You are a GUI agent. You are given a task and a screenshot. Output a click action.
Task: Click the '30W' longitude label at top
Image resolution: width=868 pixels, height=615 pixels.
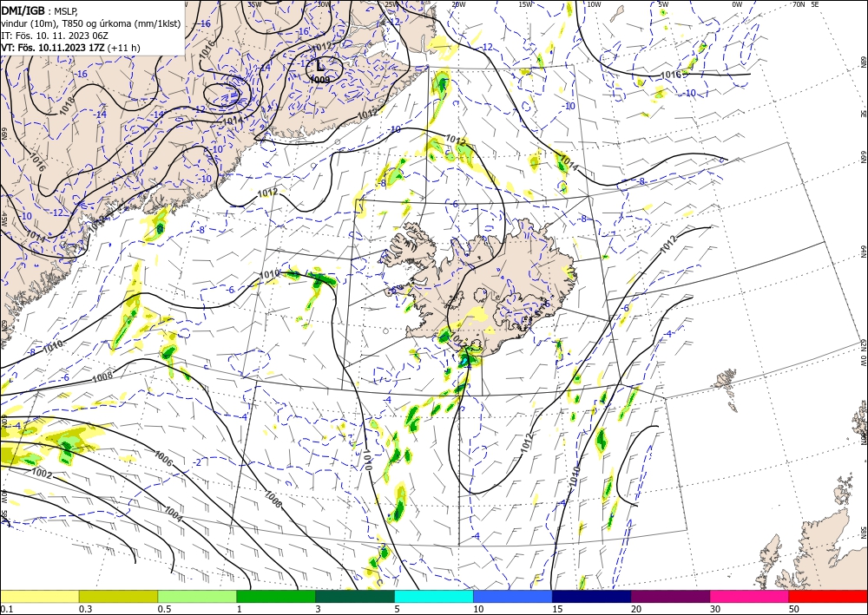pyautogui.click(x=324, y=3)
